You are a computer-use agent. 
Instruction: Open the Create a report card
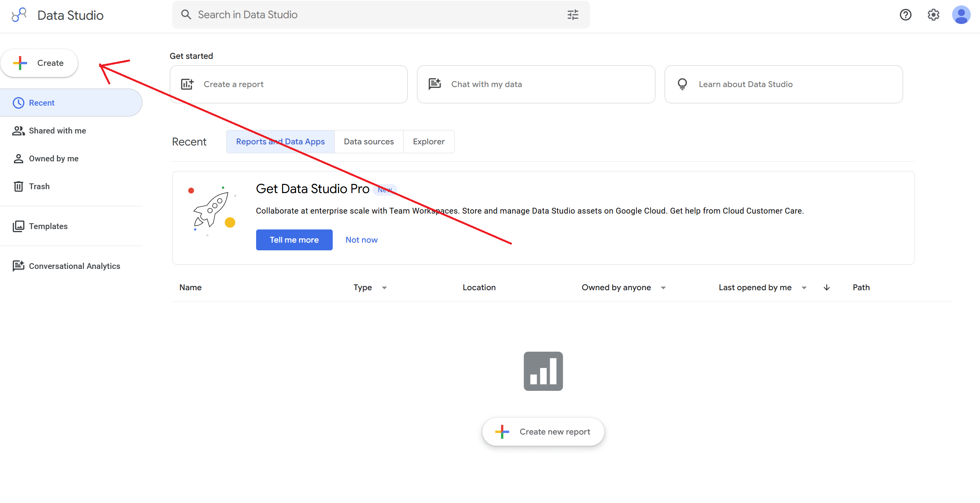coord(289,84)
